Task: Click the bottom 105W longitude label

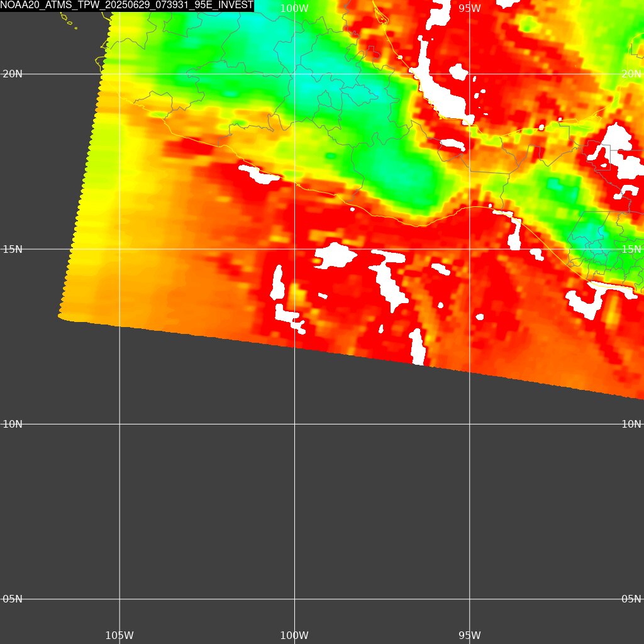Action: [x=119, y=635]
